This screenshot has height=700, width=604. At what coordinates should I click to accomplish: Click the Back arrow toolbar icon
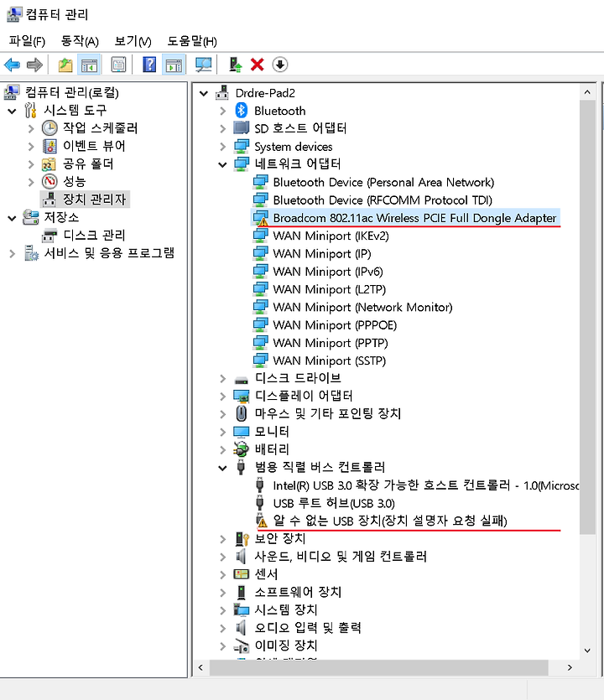click(12, 65)
